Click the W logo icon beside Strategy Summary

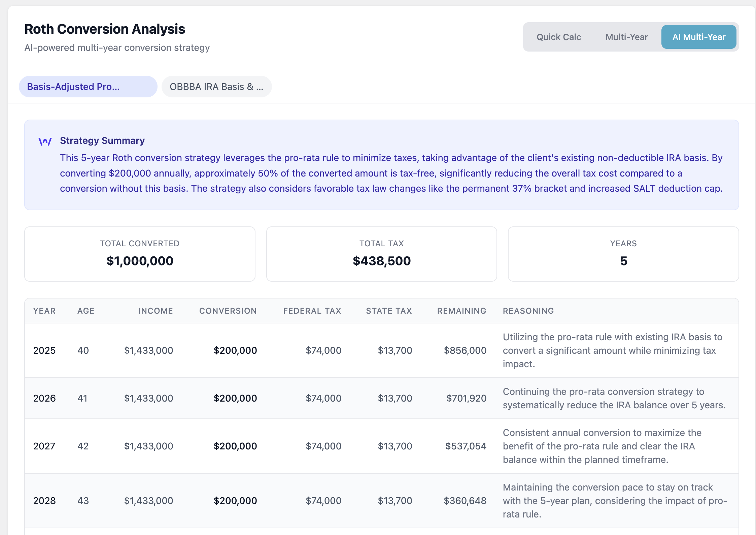point(44,141)
